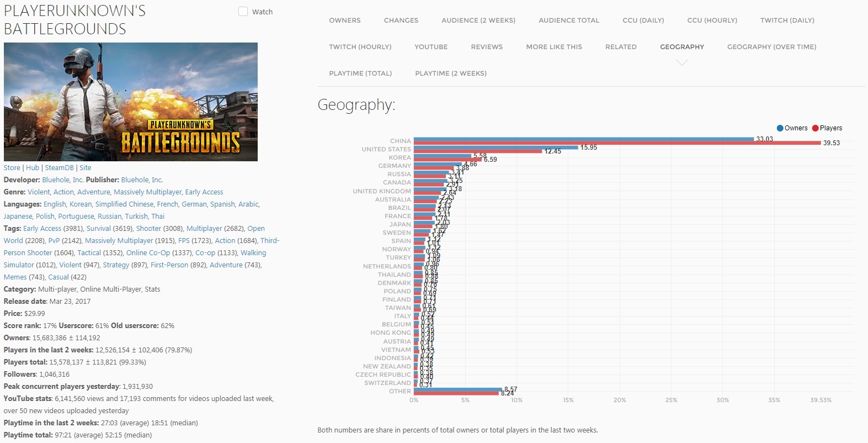Go to the CCU (Hourly) tab
Screen dimensions: 868x443
click(712, 20)
